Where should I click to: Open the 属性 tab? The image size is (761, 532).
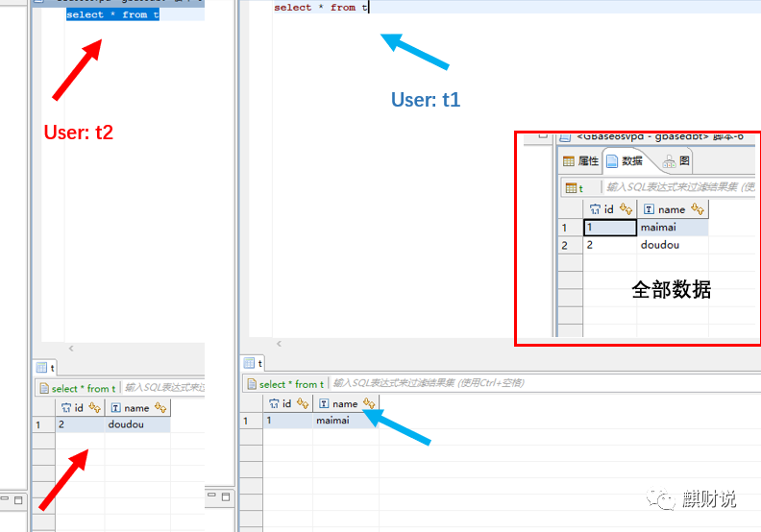point(580,161)
